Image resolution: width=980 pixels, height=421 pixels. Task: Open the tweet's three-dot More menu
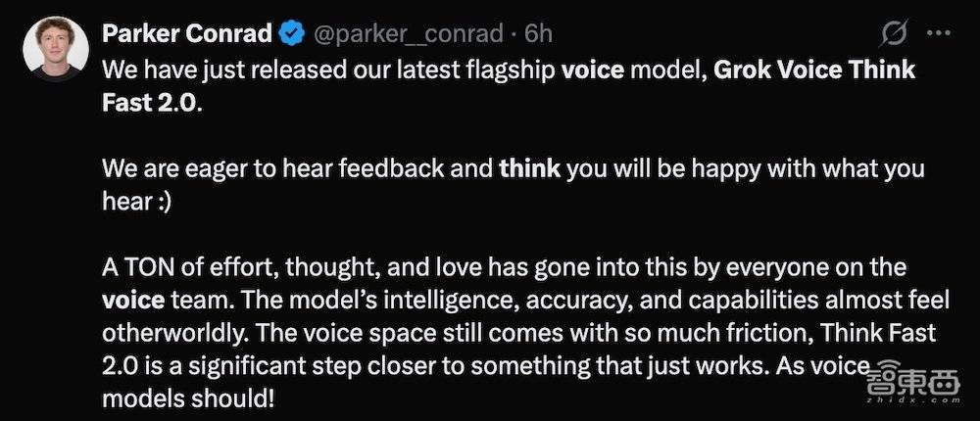938,33
